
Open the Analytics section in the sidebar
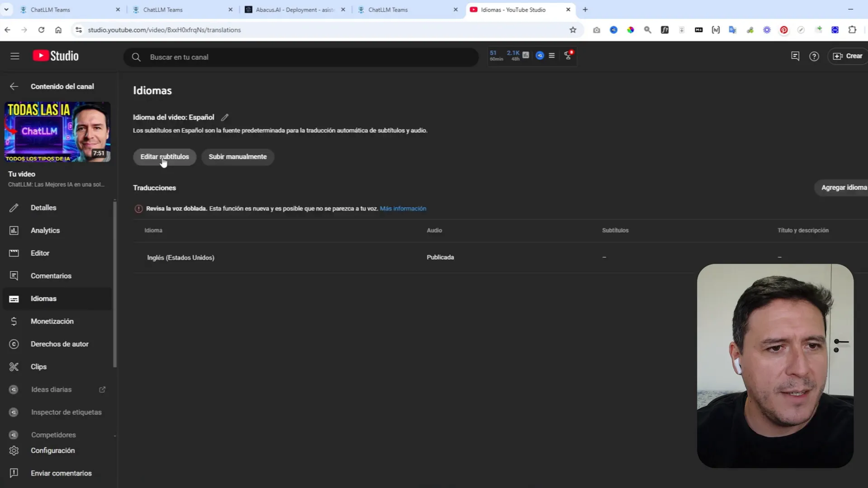45,230
